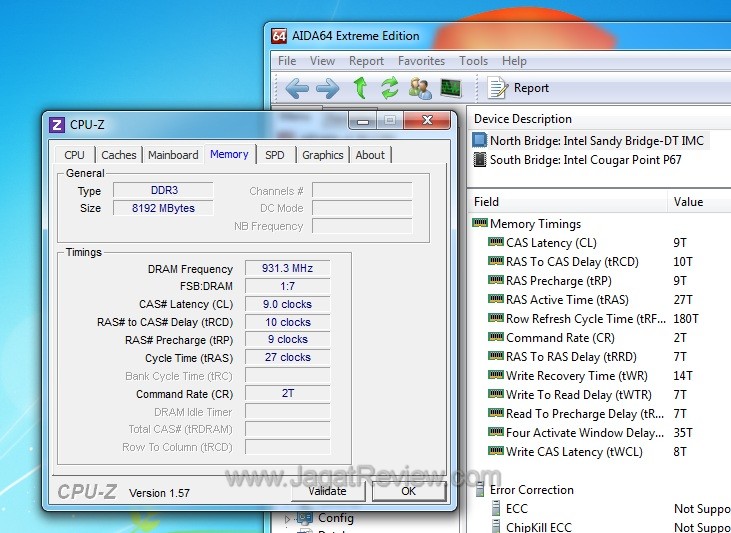
Task: Click the AIDA64 back navigation arrow
Action: click(x=296, y=88)
